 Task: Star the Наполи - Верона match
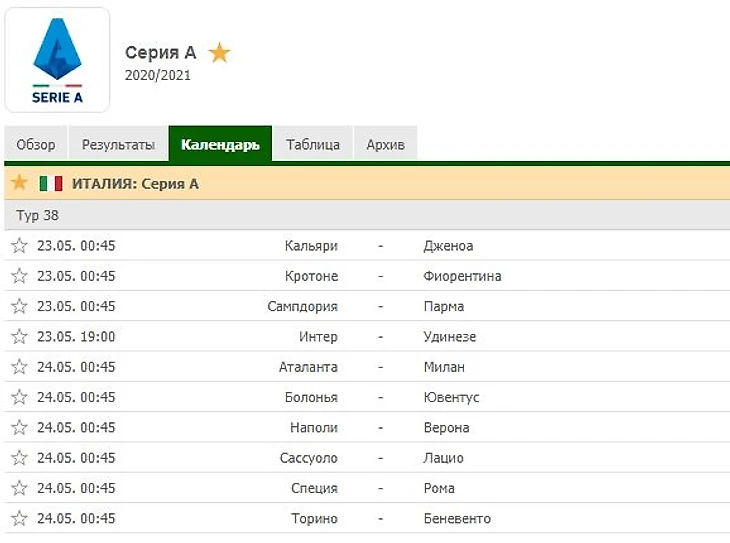tap(19, 428)
